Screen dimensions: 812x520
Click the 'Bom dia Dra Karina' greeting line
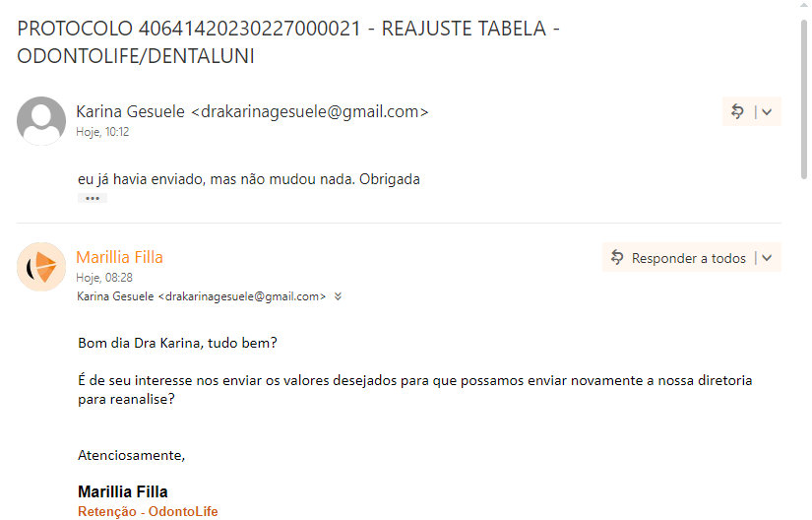click(177, 343)
